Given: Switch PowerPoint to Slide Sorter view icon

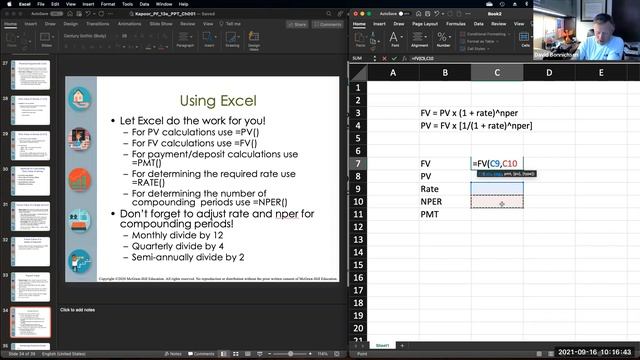Looking at the screenshot, I should 236,354.
